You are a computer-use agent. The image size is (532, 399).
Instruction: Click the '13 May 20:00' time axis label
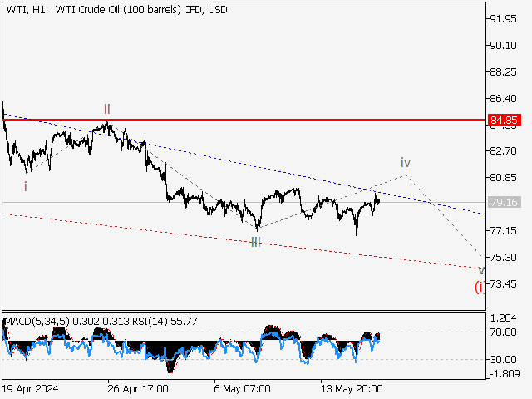click(x=352, y=388)
